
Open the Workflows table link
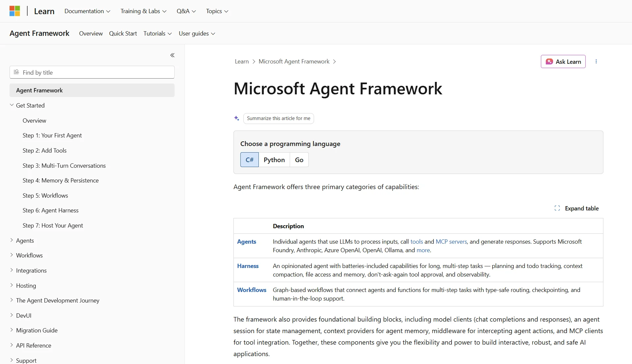[x=252, y=290]
